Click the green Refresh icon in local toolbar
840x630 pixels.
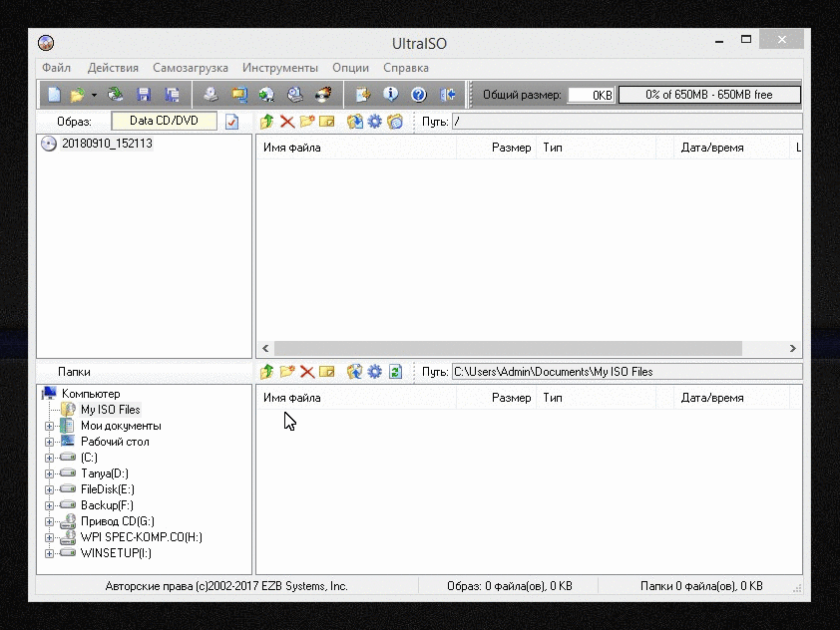[x=395, y=372]
